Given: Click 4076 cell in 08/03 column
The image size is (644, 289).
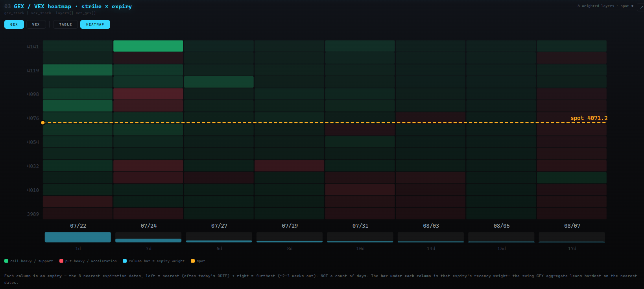Looking at the screenshot, I should [431, 118].
